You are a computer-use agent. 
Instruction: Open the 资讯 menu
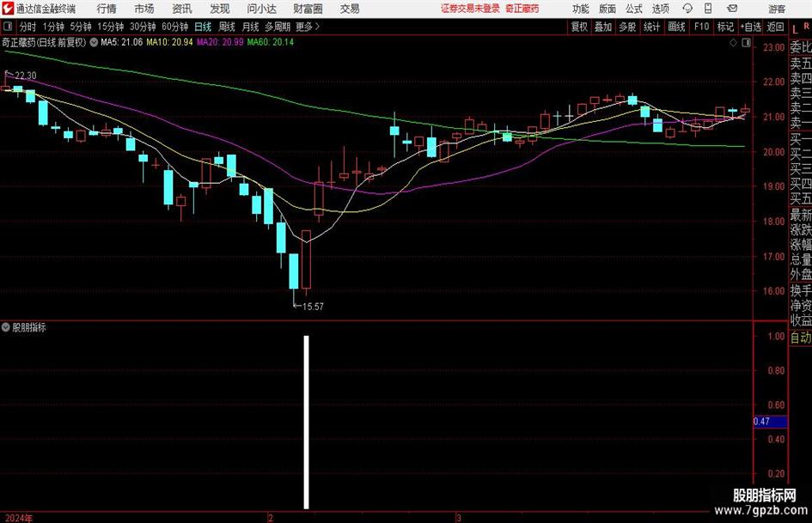[182, 9]
